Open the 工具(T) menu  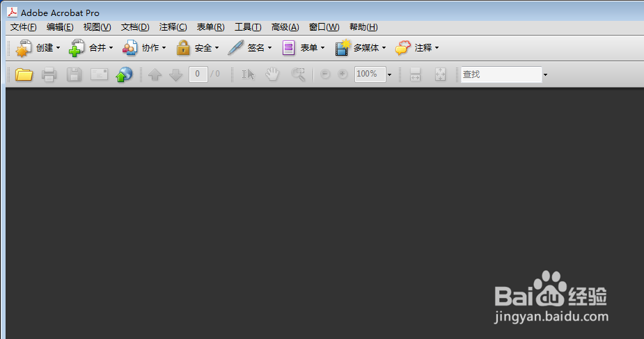pos(248,27)
